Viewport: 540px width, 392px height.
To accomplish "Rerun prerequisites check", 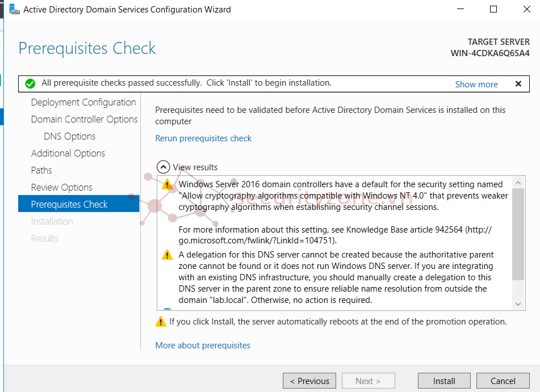I will (203, 138).
